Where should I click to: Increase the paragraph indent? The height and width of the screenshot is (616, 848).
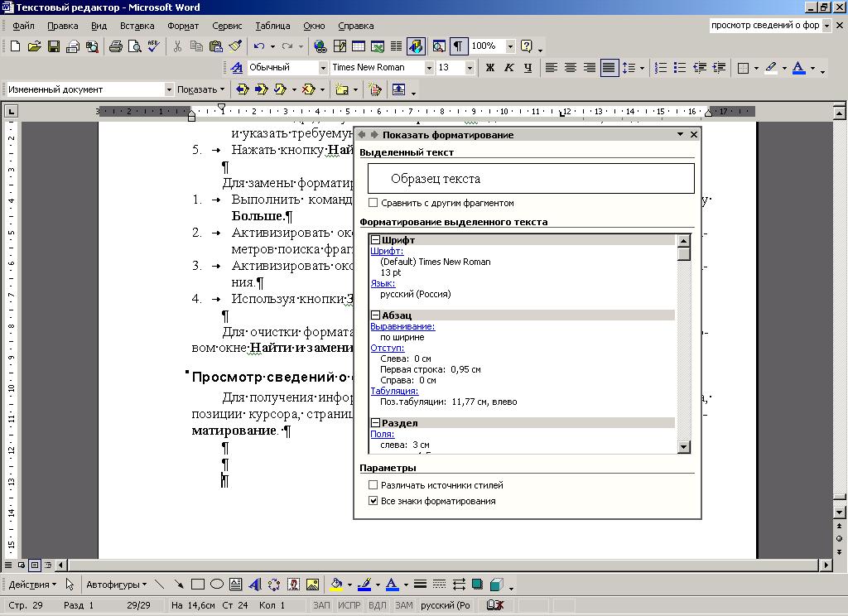tap(719, 68)
